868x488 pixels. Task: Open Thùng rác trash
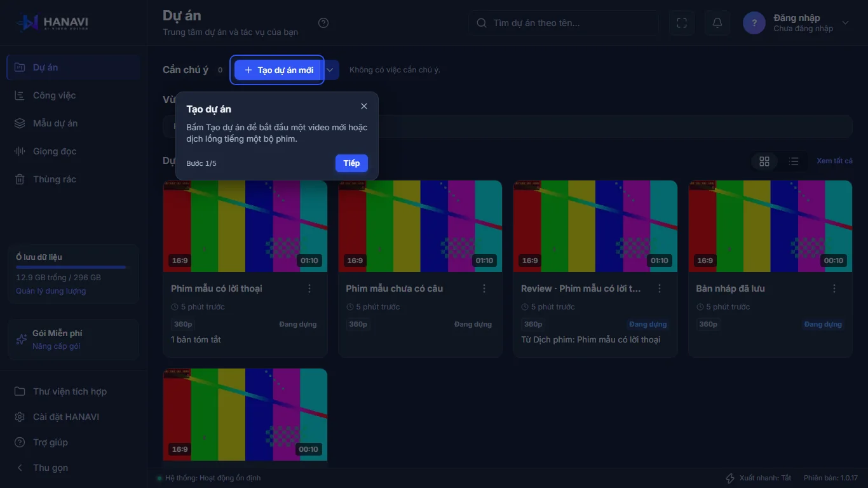coord(74,179)
